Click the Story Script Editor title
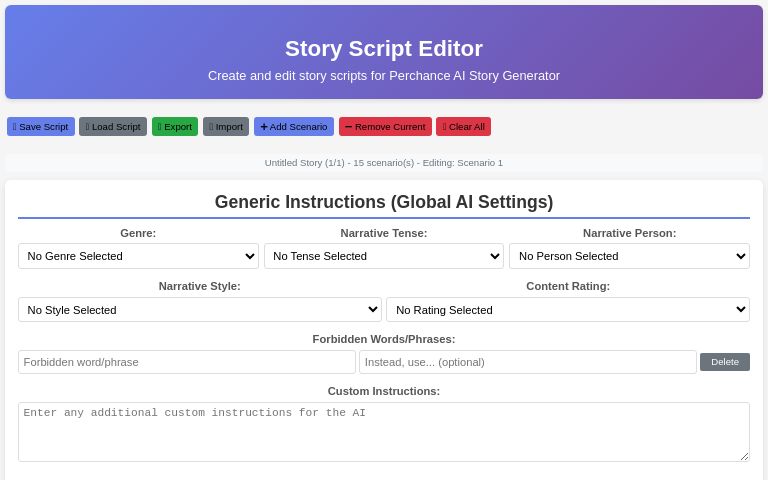 pos(384,49)
